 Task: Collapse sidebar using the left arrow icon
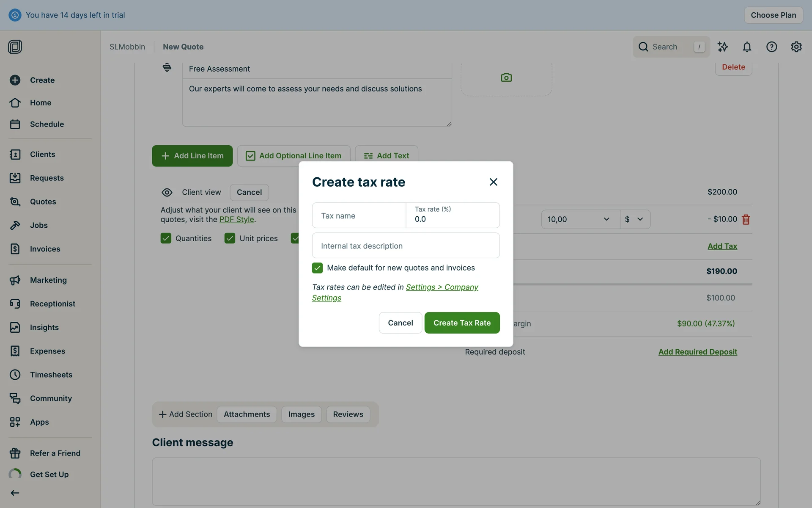[x=15, y=493]
